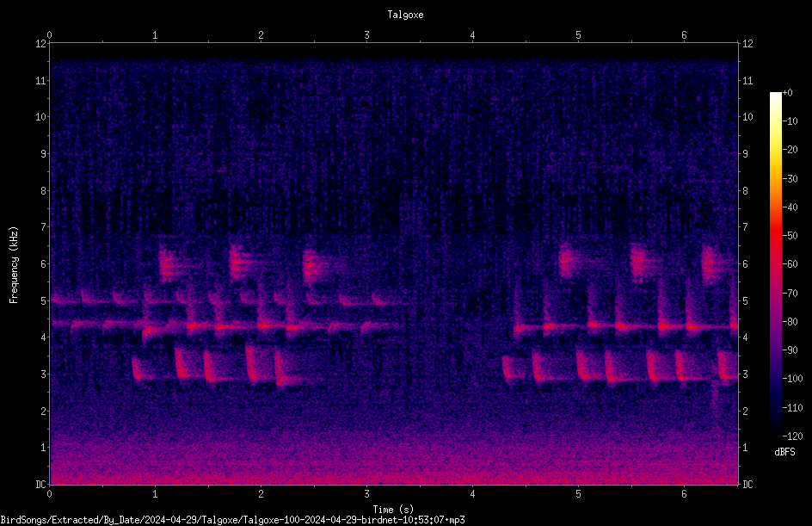Image resolution: width=812 pixels, height=526 pixels.
Task: Click the 9 kHz label on the left axis
Action: point(44,153)
